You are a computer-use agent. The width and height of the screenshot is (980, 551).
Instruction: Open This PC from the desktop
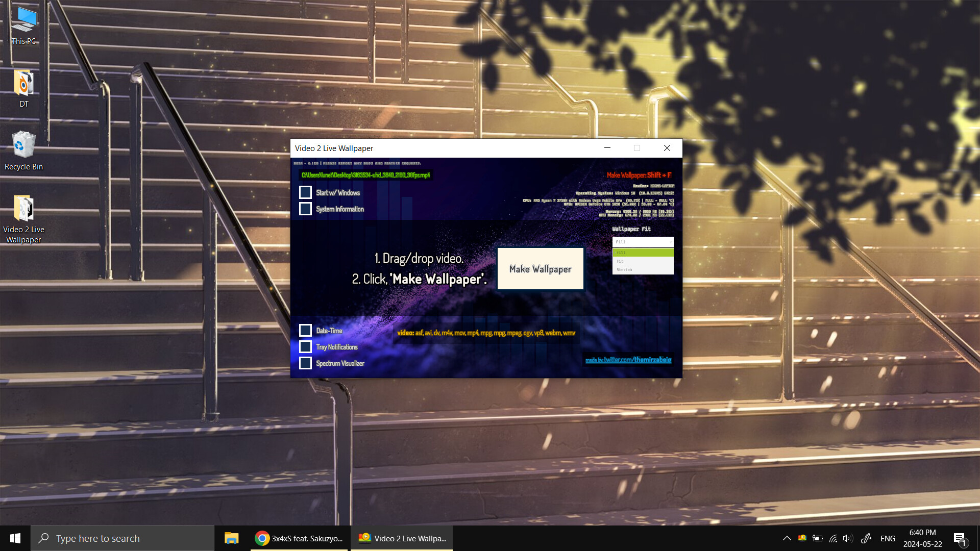(23, 23)
